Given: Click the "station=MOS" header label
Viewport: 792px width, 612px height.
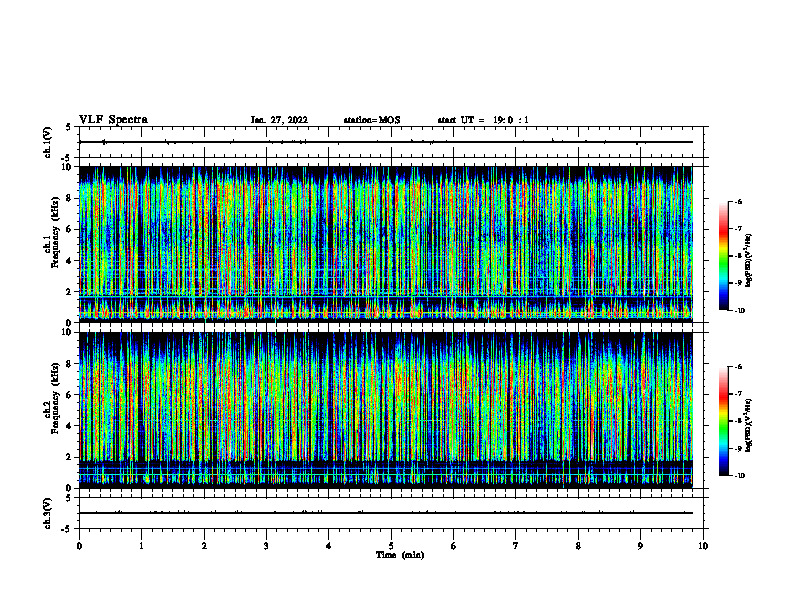Looking at the screenshot, I should point(372,120).
